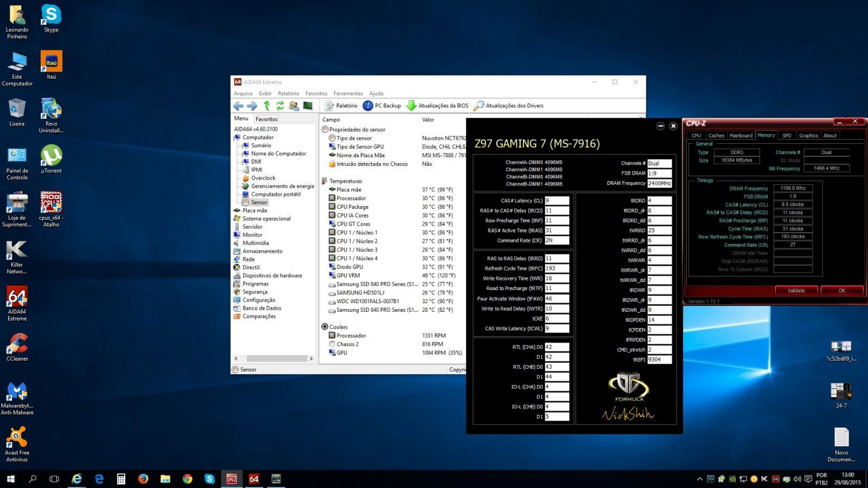Switch to the Favoritos tab in side panel

point(266,119)
